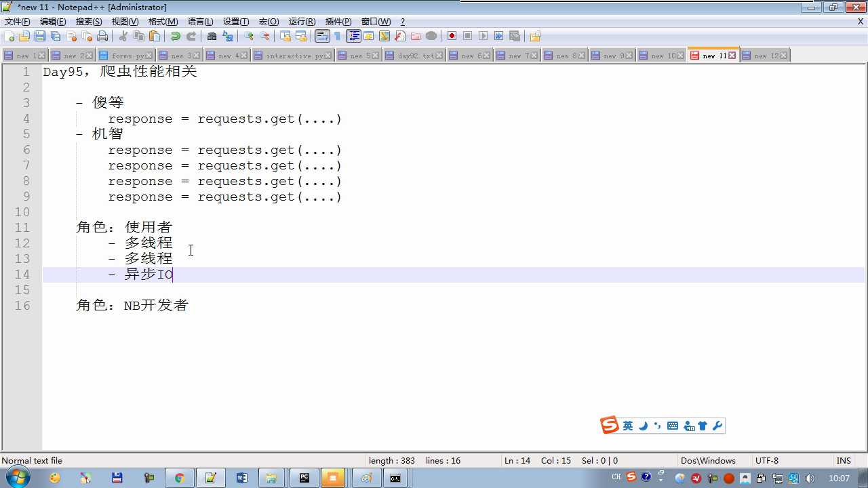Open Find with the binoculars icon
868x488 pixels.
212,36
